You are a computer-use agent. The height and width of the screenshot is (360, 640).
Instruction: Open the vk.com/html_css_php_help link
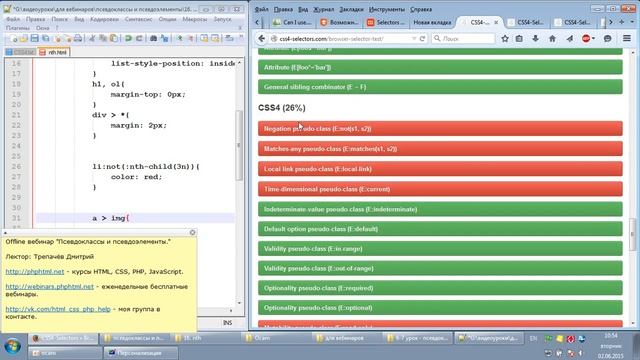58,309
